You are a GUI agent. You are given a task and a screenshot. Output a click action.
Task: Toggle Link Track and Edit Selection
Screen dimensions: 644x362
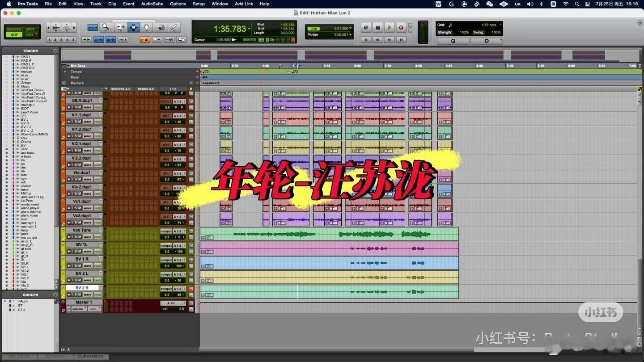click(111, 39)
